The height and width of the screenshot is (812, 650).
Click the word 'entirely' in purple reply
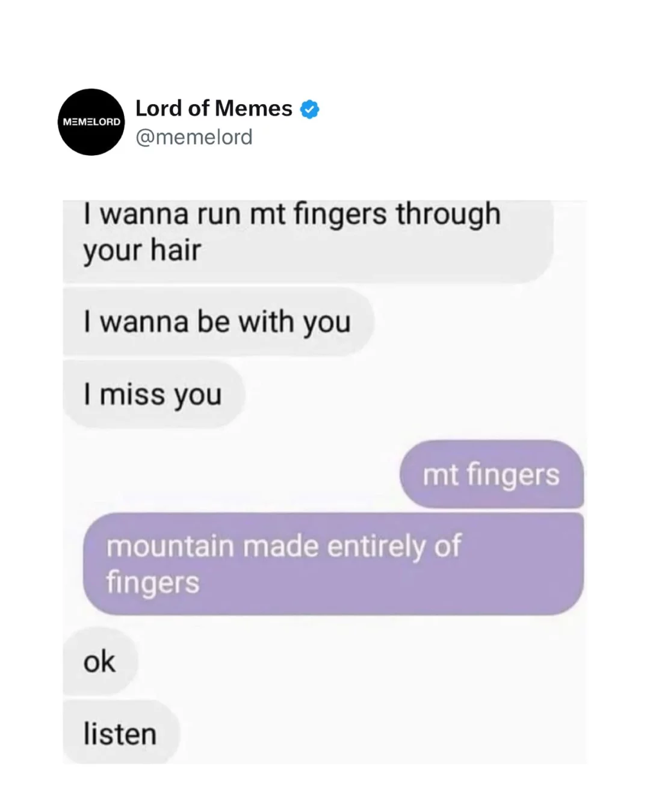tap(376, 547)
